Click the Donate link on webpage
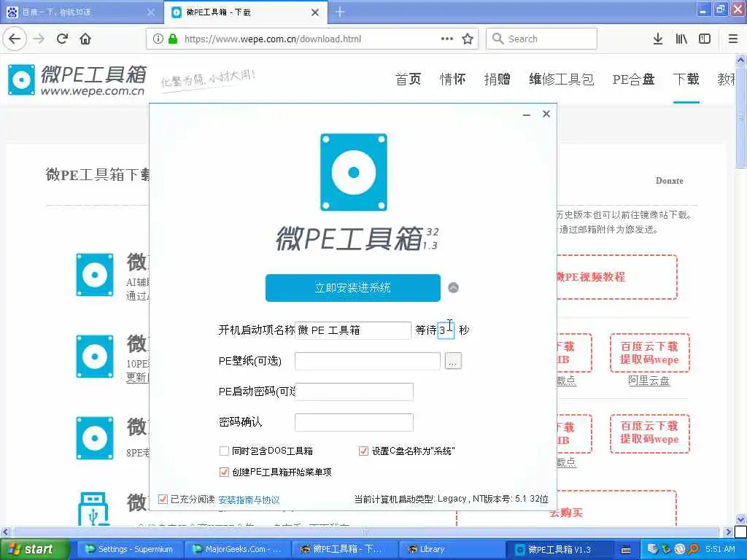The height and width of the screenshot is (560, 747). (x=670, y=181)
